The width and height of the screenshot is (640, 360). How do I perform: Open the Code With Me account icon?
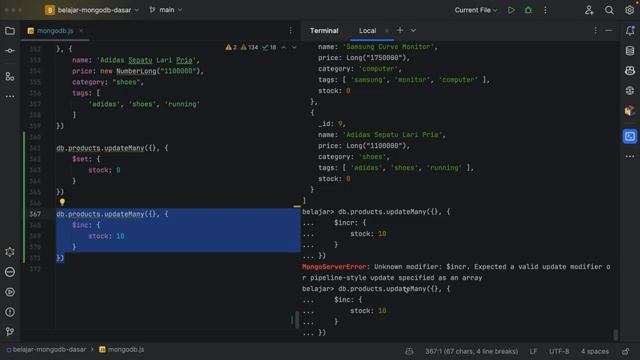point(589,10)
